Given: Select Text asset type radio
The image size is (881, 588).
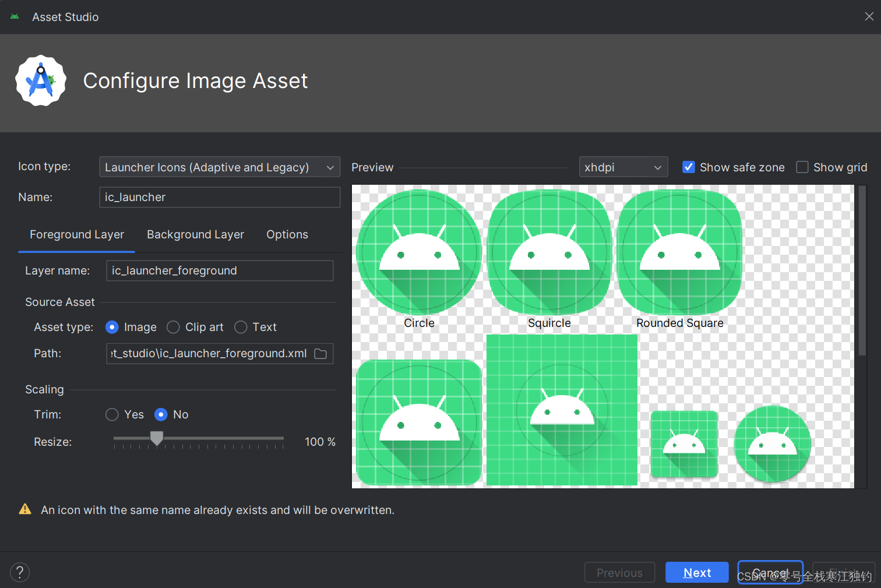Looking at the screenshot, I should (241, 328).
